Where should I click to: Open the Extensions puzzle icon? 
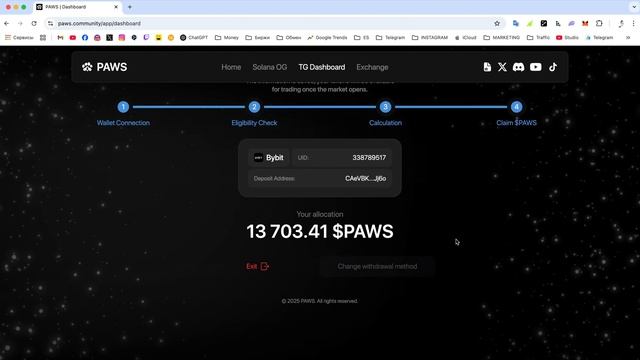pos(599,24)
